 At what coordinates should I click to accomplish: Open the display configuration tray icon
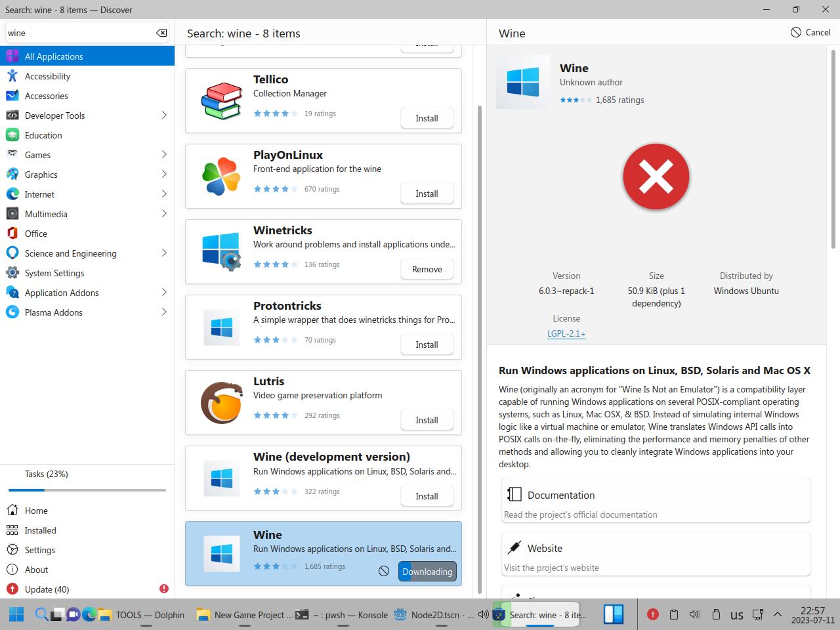tap(757, 615)
